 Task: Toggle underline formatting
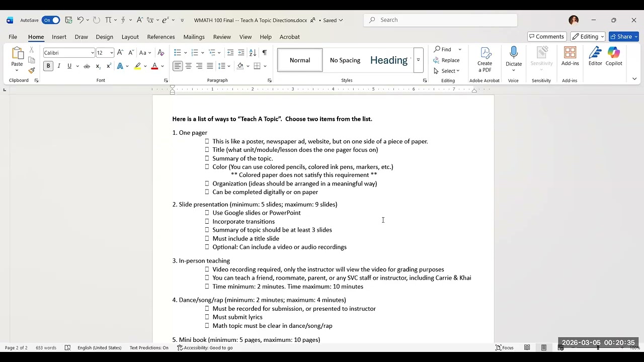(69, 66)
